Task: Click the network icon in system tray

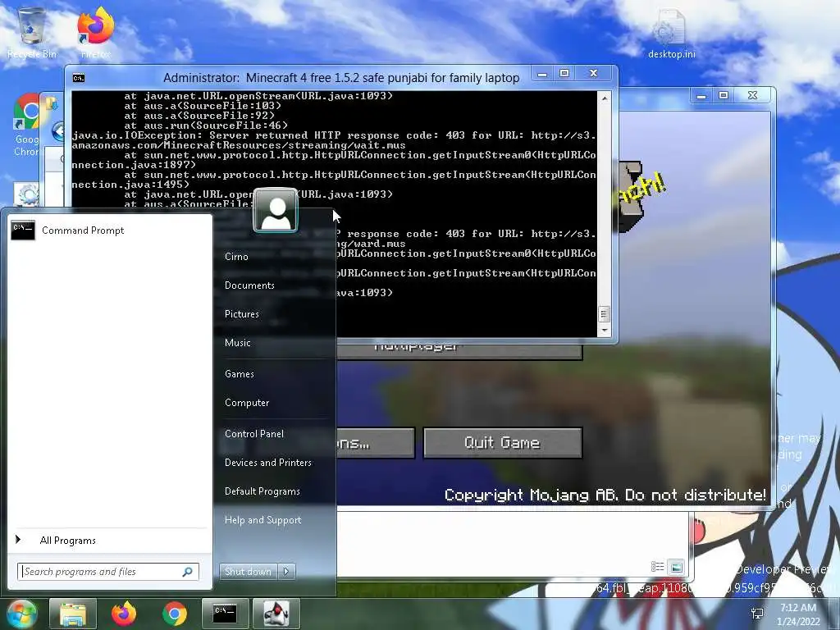Action: [x=757, y=614]
